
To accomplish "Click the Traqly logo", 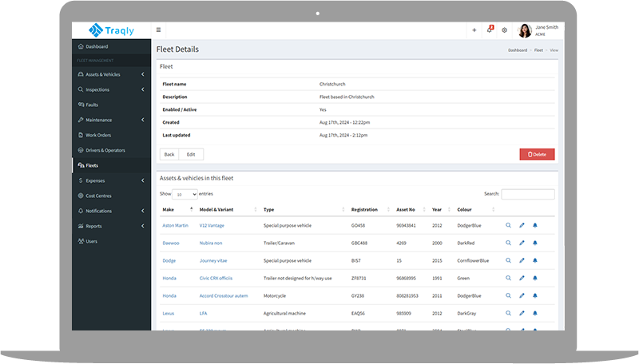I will tap(111, 30).
